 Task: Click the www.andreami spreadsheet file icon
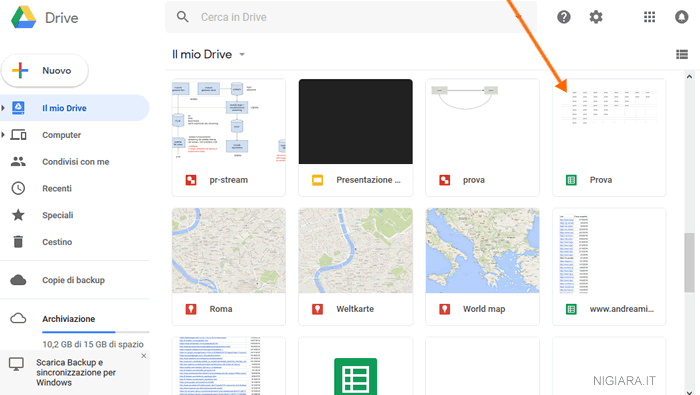(571, 309)
